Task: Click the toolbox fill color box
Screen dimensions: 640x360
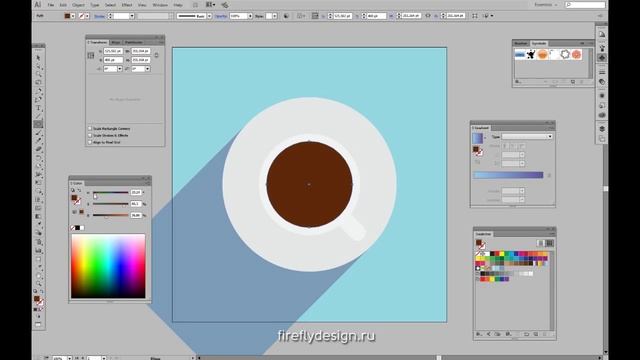Action: pyautogui.click(x=37, y=299)
